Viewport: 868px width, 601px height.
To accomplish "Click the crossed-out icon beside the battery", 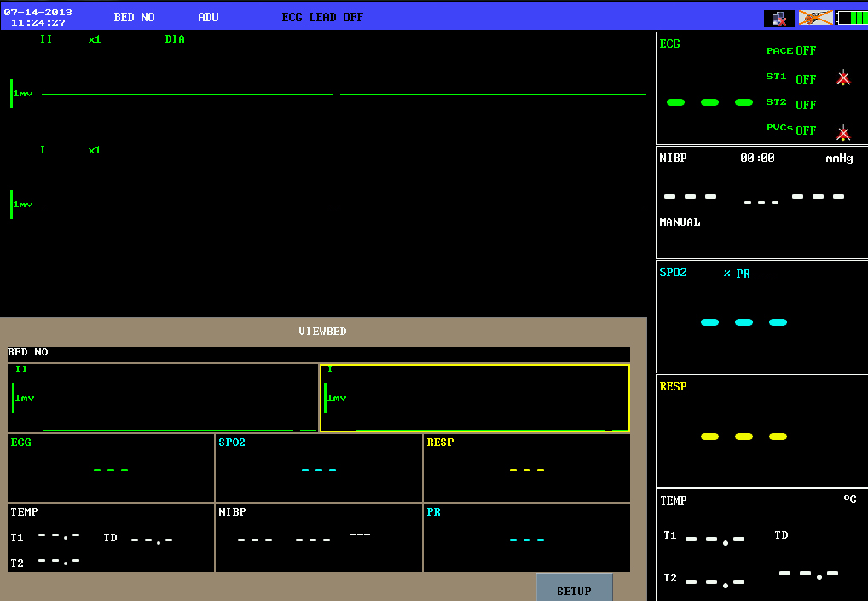I will click(x=815, y=18).
